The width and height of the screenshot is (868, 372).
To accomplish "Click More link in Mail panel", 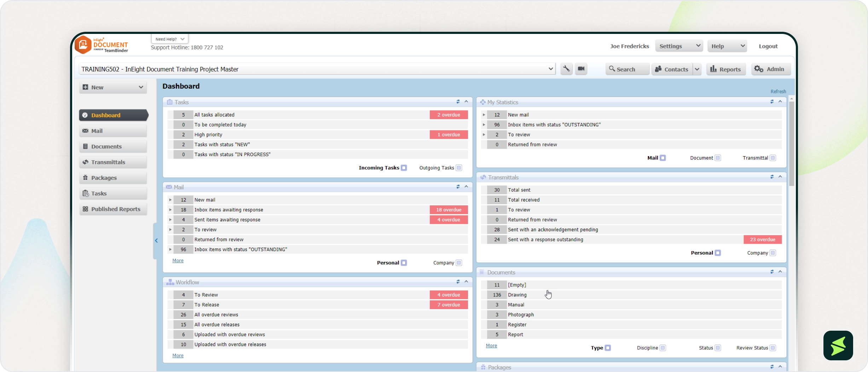I will pyautogui.click(x=178, y=261).
